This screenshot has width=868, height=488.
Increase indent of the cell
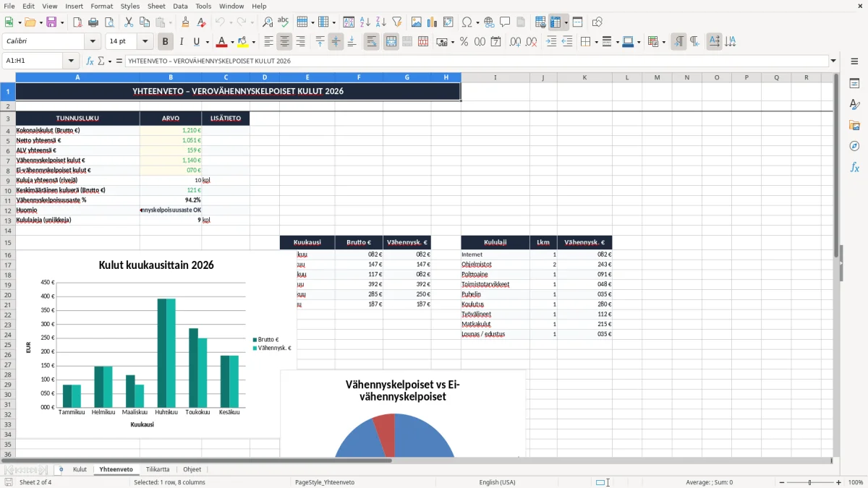click(x=551, y=42)
